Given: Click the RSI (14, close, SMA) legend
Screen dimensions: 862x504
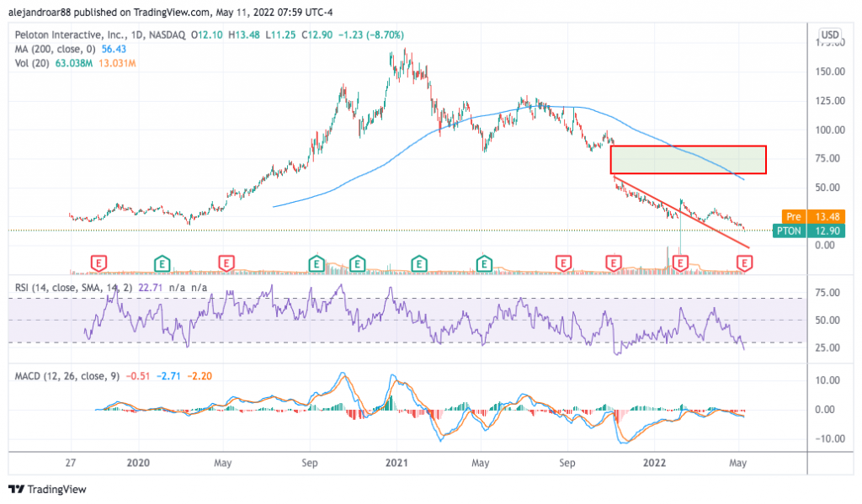Looking at the screenshot, I should (74, 288).
